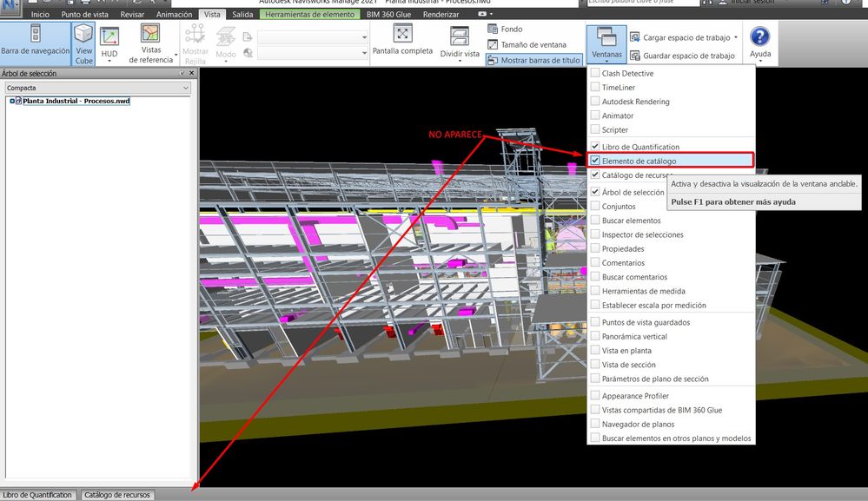The image size is (868, 501).
Task: Enable Appearance Profiler
Action: [595, 396]
